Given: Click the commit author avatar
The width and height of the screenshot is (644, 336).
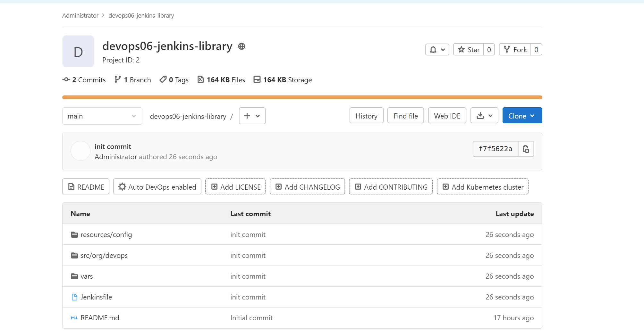Looking at the screenshot, I should (80, 151).
